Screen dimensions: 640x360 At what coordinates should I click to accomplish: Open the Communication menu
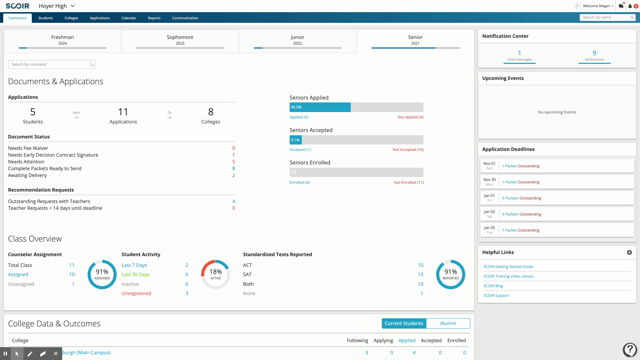coord(185,18)
